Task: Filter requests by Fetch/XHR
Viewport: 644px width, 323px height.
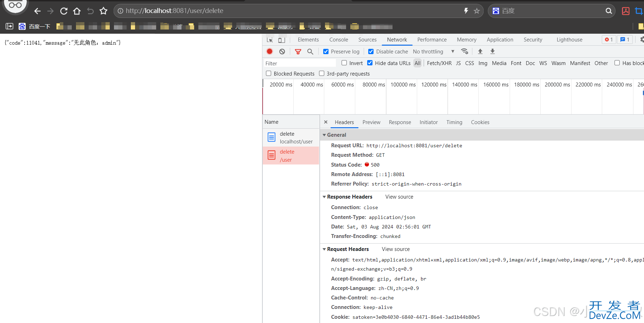Action: coord(439,63)
